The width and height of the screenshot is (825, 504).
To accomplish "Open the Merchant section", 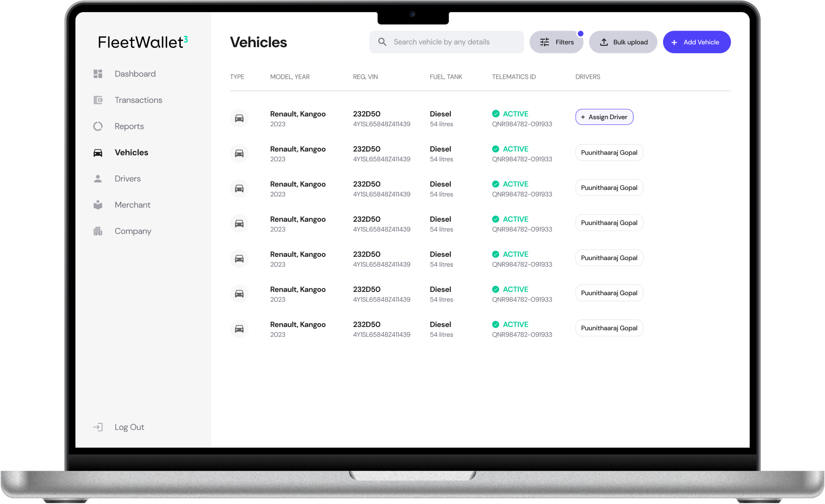I will click(x=133, y=205).
